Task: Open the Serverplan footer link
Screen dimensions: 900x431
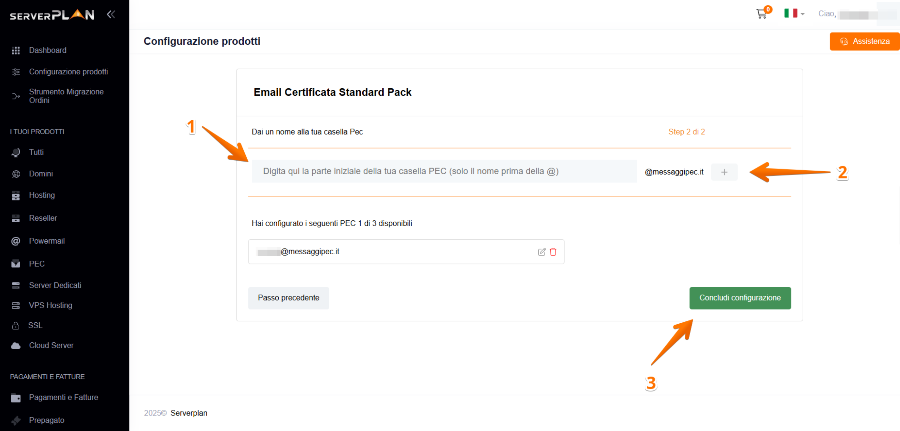Action: coord(188,412)
